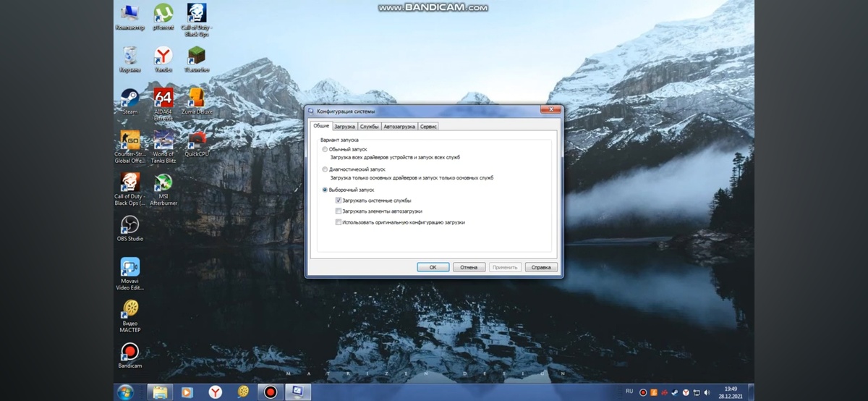Select the Movavi Video Editor desktop shortcut

(x=130, y=274)
